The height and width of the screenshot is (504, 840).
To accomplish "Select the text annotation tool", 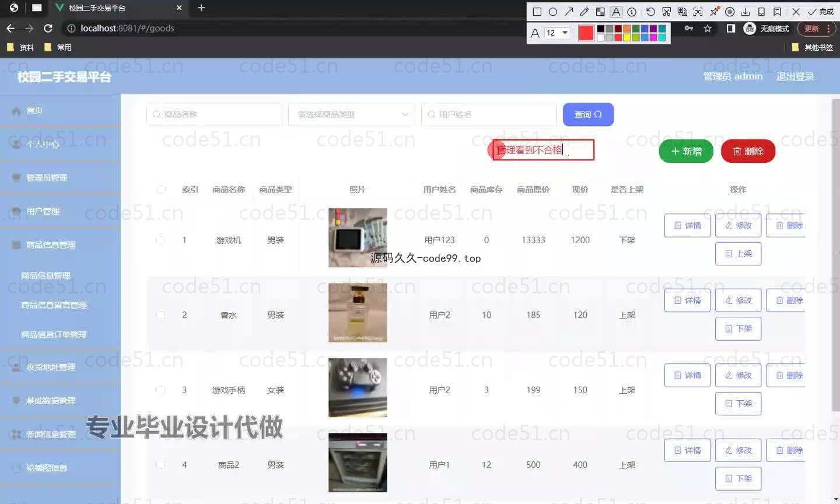I will pyautogui.click(x=616, y=12).
